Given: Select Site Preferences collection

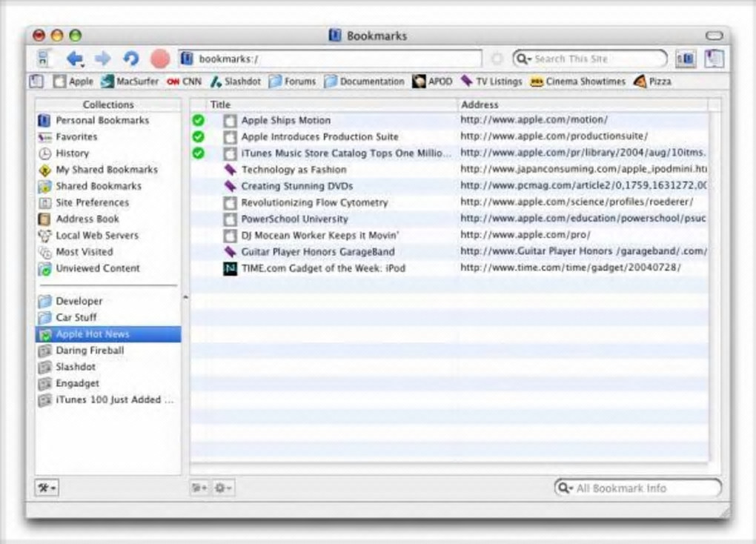Looking at the screenshot, I should [x=108, y=202].
